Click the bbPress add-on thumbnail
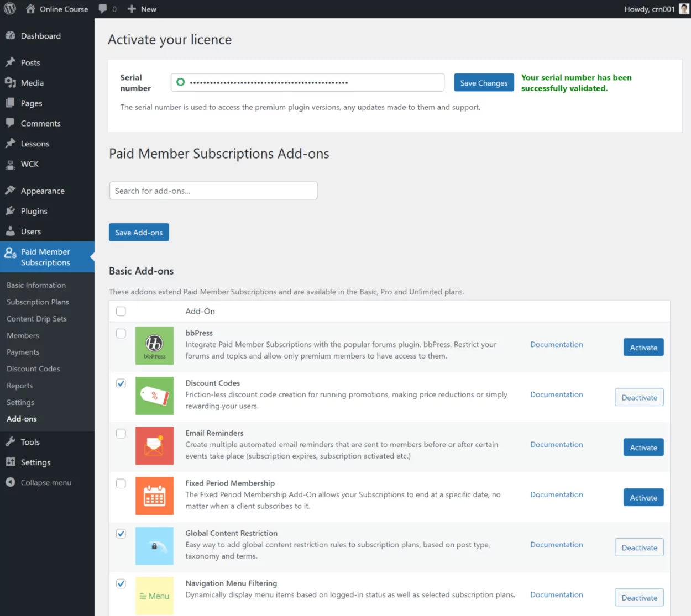This screenshot has width=691, height=616. point(154,346)
